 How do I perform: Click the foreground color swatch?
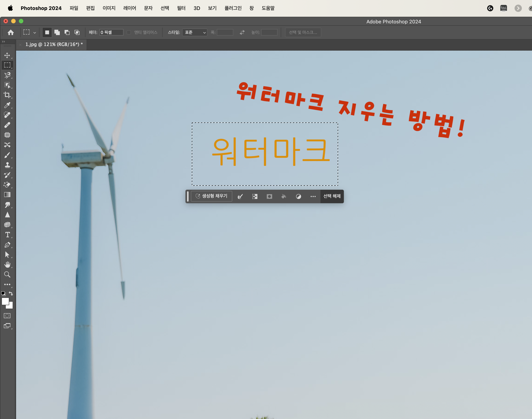click(x=5, y=301)
